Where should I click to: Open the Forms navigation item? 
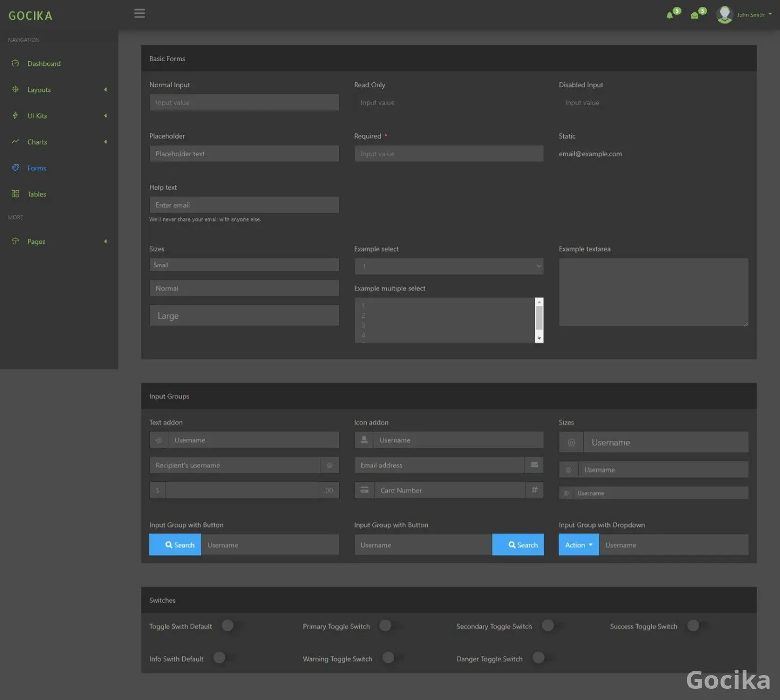(x=37, y=168)
